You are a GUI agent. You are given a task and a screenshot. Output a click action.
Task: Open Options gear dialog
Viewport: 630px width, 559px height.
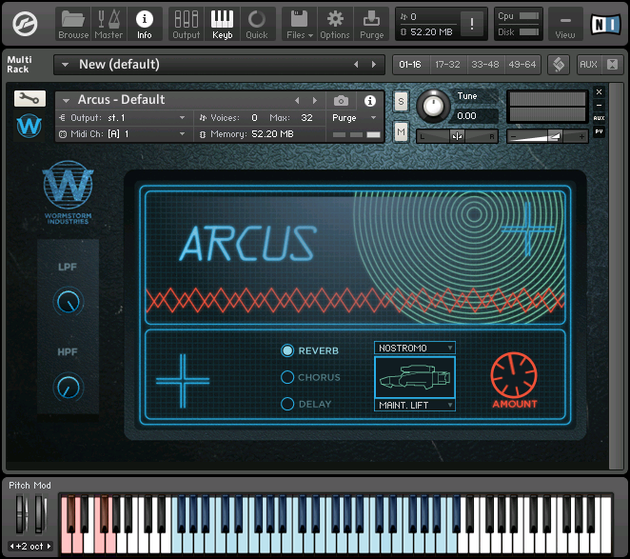coord(335,24)
